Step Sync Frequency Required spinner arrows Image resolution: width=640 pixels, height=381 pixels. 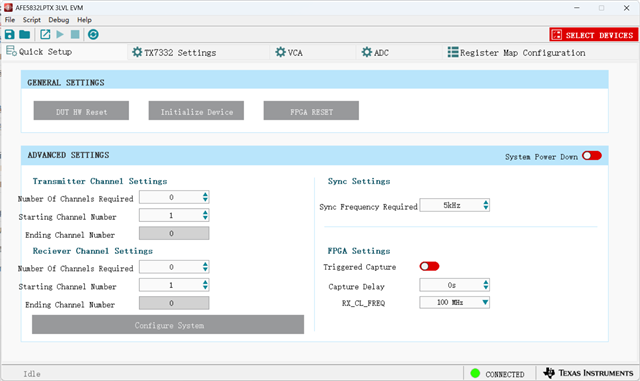tap(486, 205)
